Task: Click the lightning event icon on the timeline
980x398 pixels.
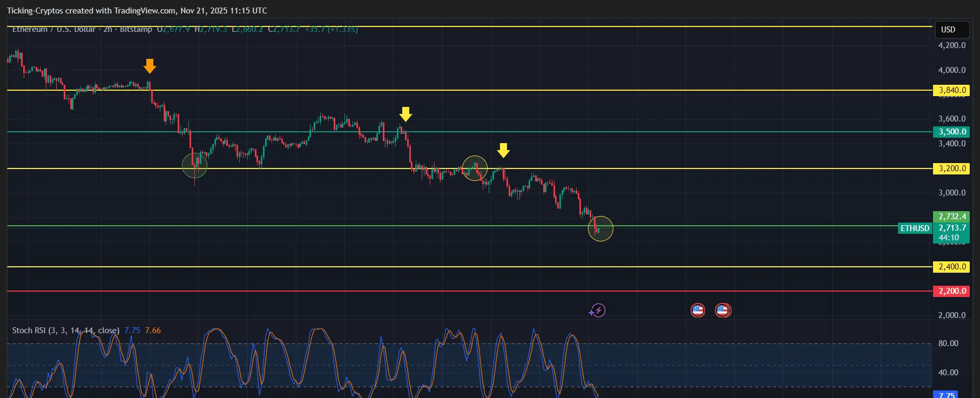Action: tap(597, 311)
